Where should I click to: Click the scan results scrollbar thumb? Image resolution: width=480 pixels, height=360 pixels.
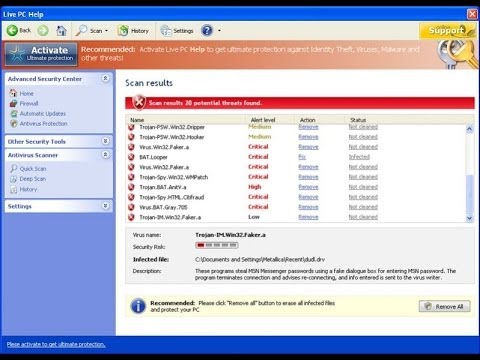pyautogui.click(x=469, y=194)
